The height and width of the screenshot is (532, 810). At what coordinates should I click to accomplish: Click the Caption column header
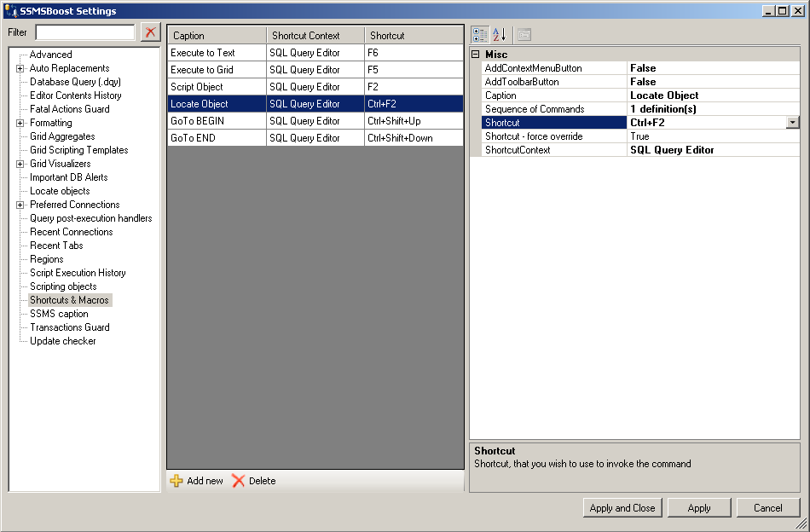[x=217, y=35]
